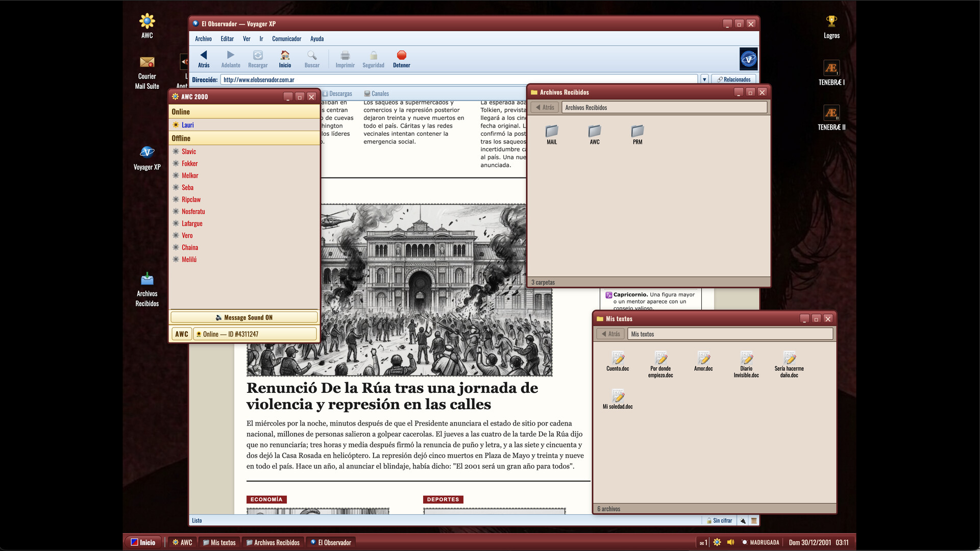Open the Comunicador menu
Viewport: 980px width, 551px height.
coord(286,39)
